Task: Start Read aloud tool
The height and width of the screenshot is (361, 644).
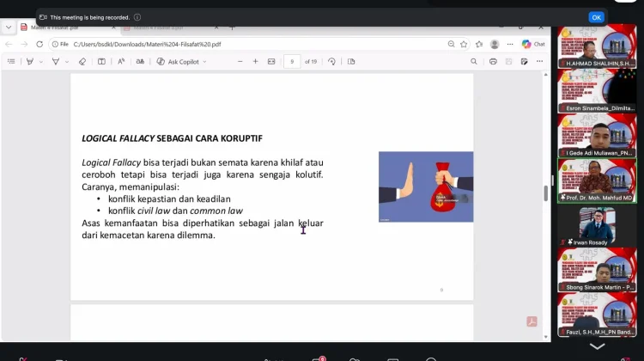Action: (x=121, y=61)
